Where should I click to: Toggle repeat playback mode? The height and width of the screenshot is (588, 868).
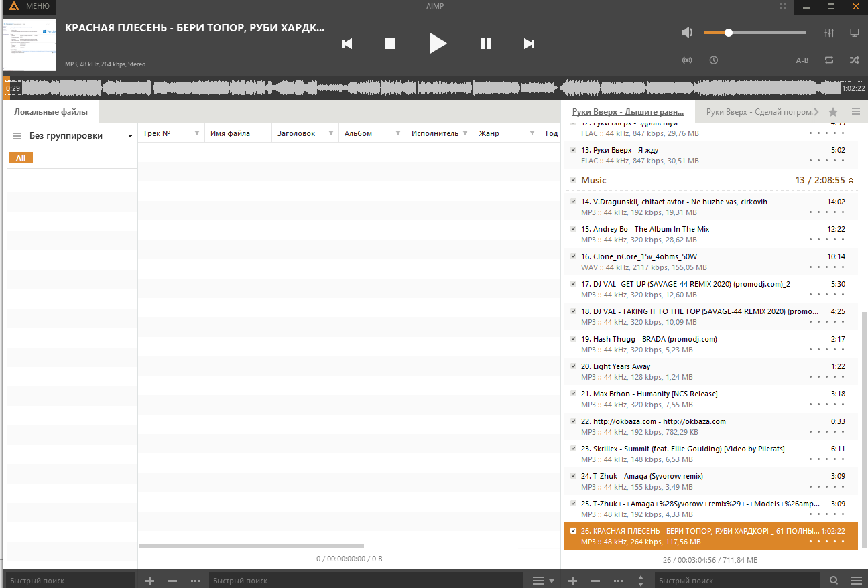coord(829,60)
